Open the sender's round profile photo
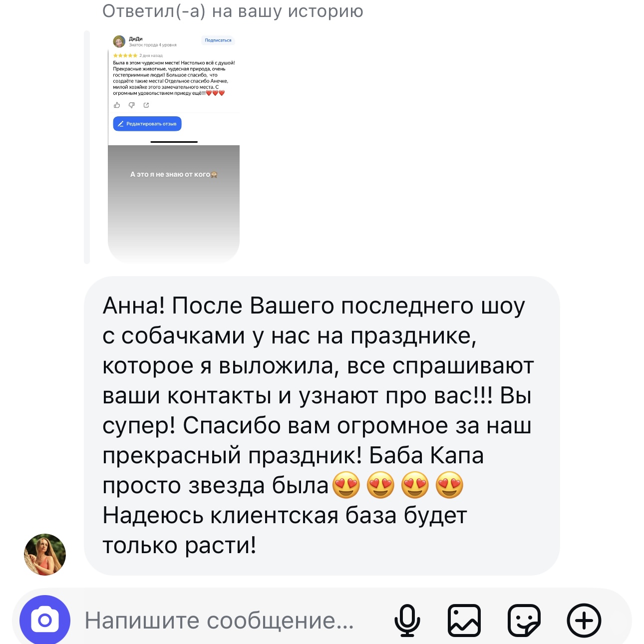The width and height of the screenshot is (644, 644). [45, 555]
